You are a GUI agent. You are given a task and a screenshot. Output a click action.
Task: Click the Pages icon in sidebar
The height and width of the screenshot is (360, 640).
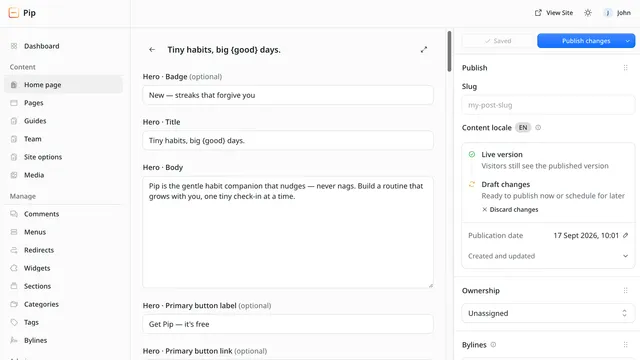(14, 103)
